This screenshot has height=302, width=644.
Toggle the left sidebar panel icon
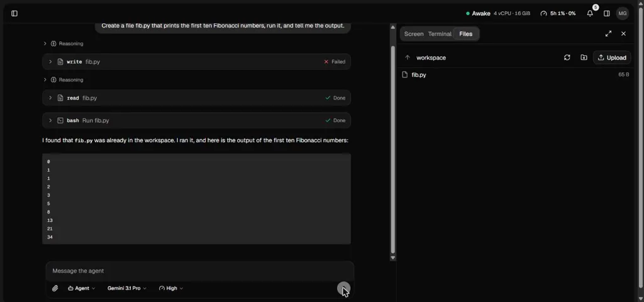click(14, 14)
